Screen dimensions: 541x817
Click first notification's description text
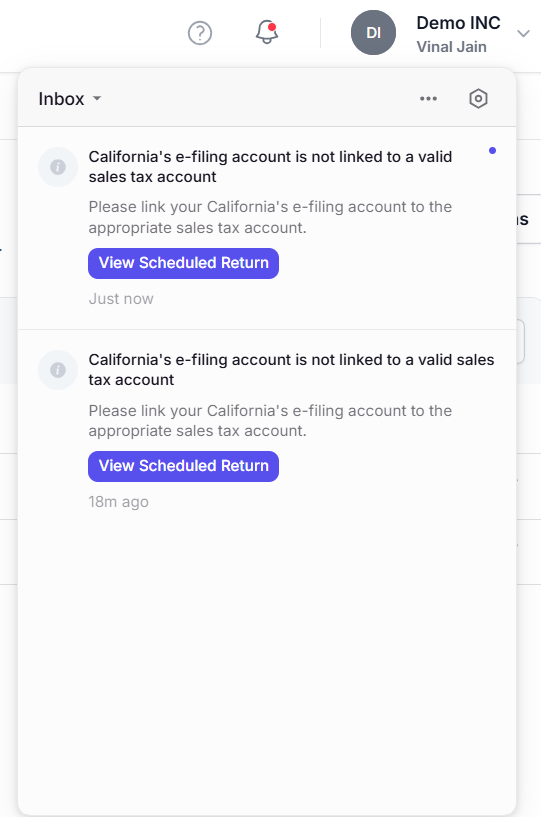tap(270, 217)
